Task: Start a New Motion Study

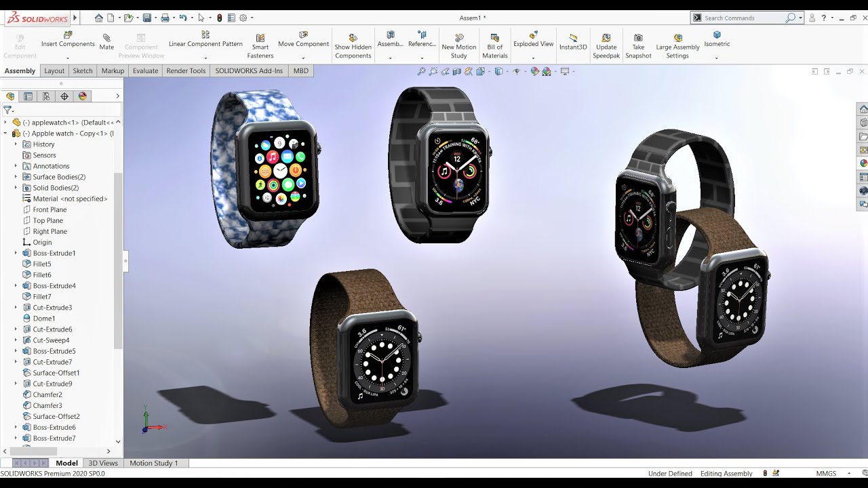Action: click(x=459, y=47)
